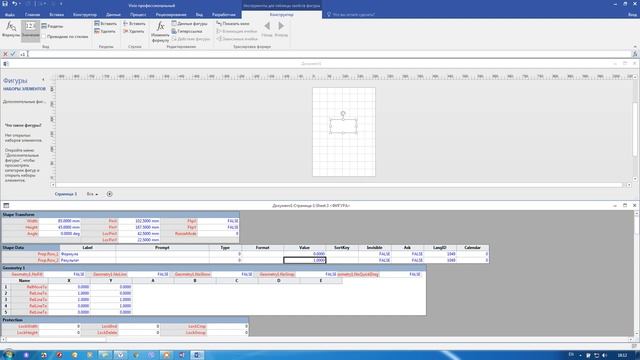Click the Width value cell
This screenshot has width=640, height=360.
click(x=60, y=221)
